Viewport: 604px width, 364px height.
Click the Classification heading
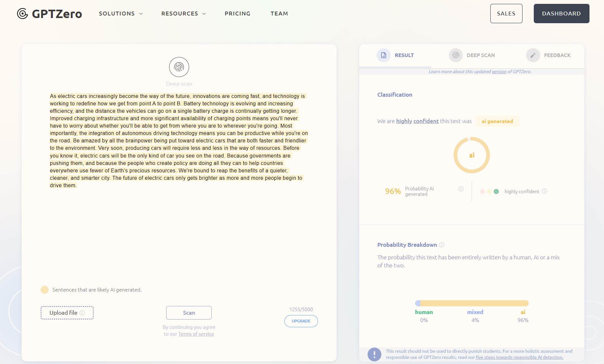[x=395, y=95]
